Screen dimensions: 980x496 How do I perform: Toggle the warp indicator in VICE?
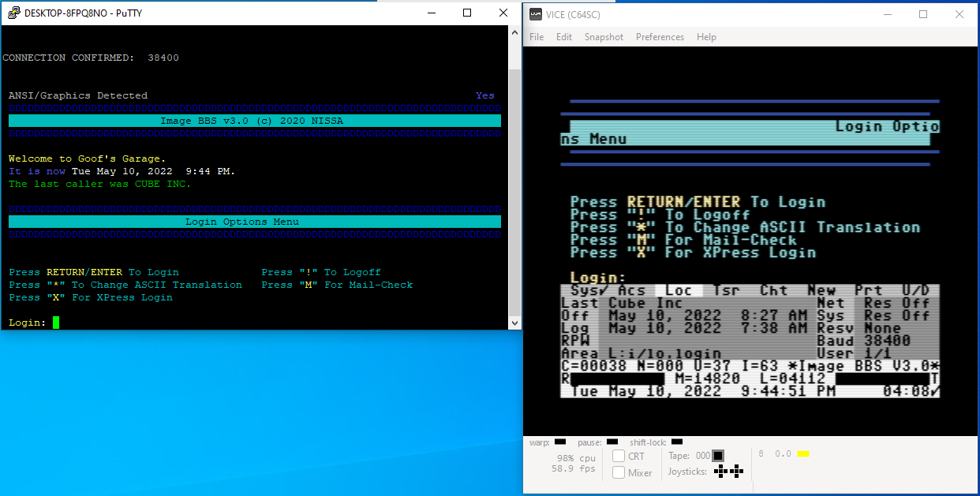[x=560, y=442]
